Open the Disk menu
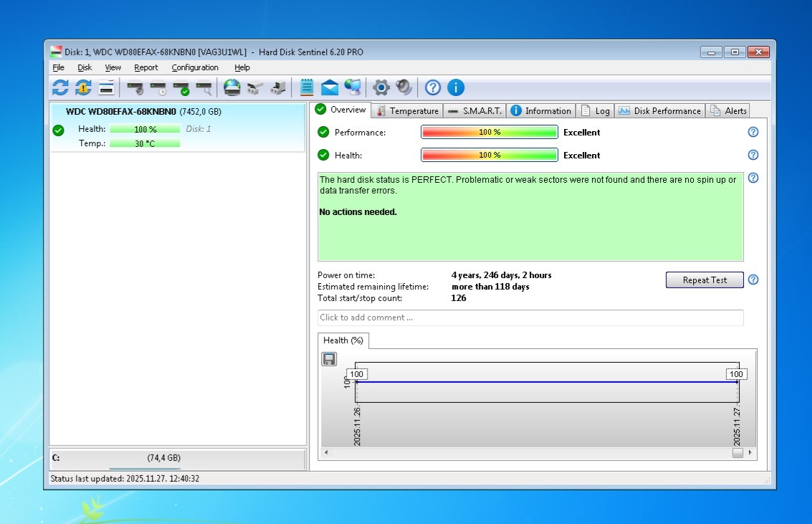The width and height of the screenshot is (812, 524). click(x=85, y=67)
